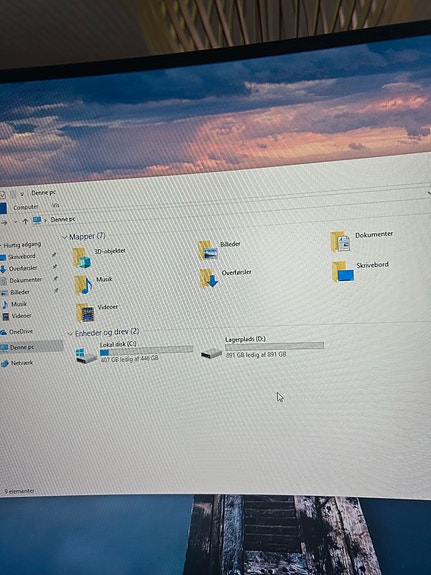Open the Musik folder icon

coord(83,285)
